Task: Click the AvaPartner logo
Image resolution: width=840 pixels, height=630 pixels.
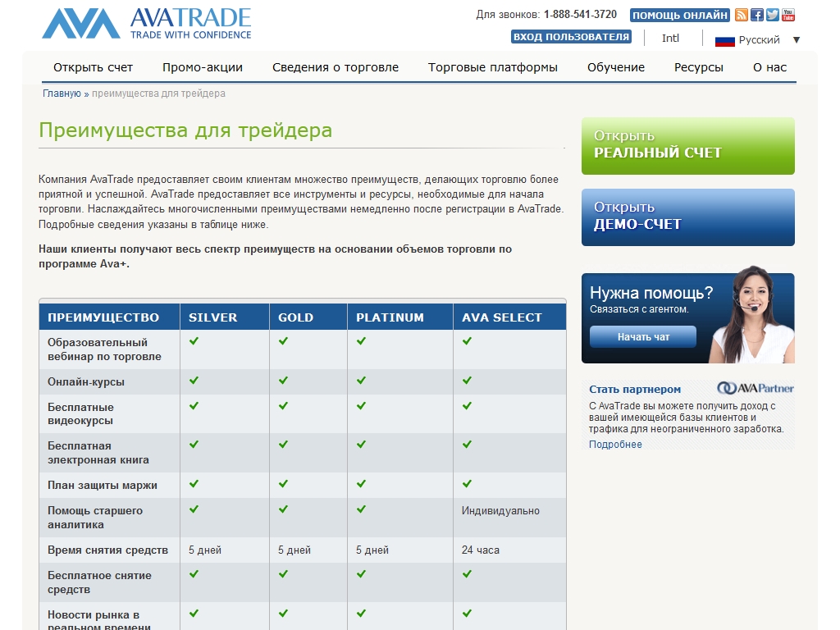Action: 755,389
